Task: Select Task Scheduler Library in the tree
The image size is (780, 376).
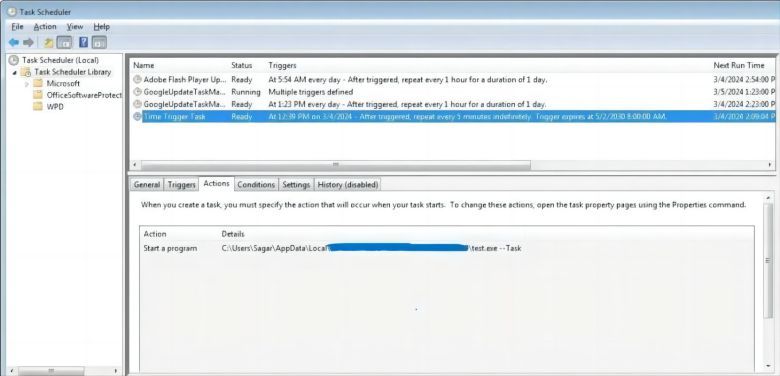Action: coord(73,72)
